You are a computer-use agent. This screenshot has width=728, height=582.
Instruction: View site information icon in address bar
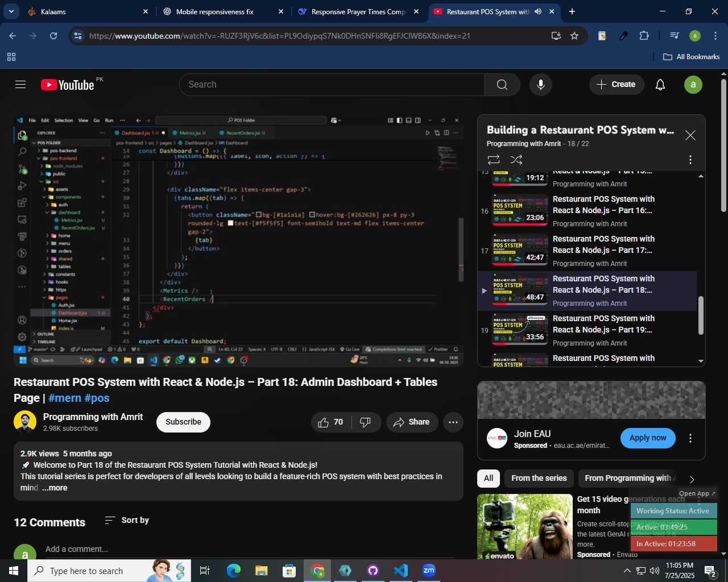[78, 36]
